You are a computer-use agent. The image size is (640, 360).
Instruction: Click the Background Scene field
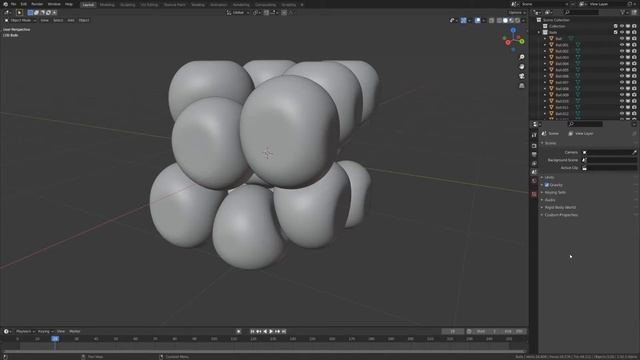click(609, 160)
